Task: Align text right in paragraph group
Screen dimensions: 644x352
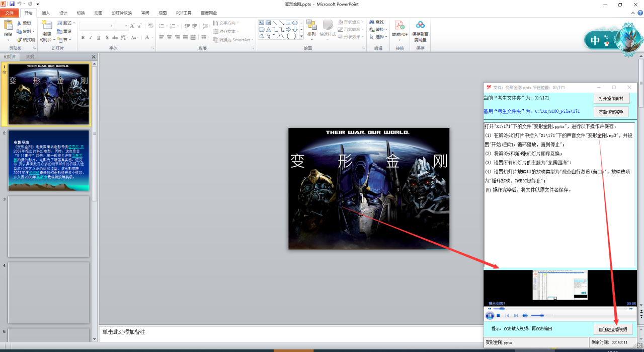Action: 178,37
